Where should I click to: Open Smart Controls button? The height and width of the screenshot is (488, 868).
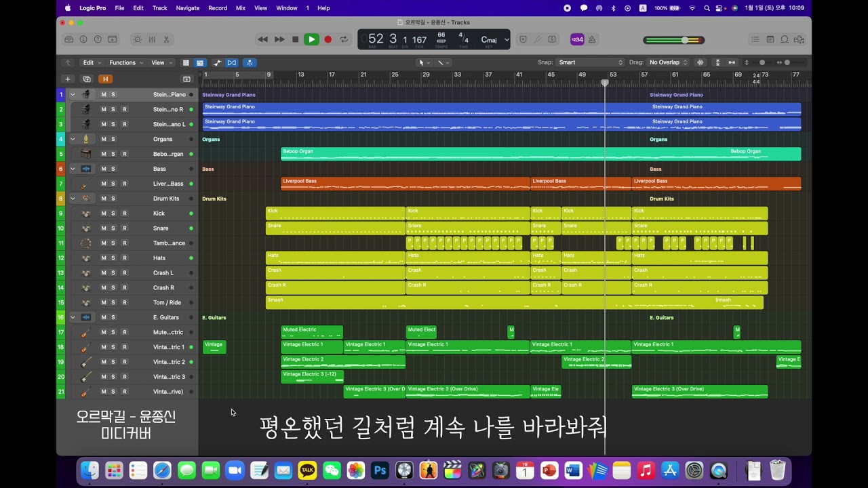click(x=138, y=39)
